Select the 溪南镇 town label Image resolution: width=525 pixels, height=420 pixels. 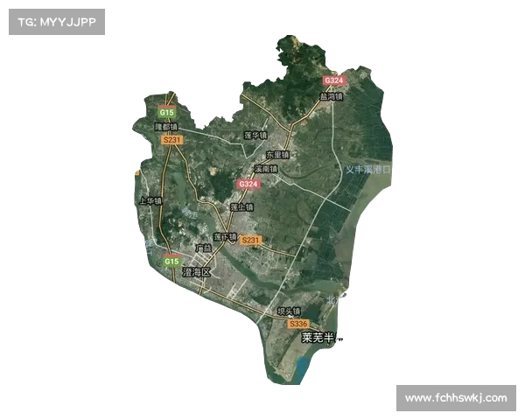click(x=265, y=169)
